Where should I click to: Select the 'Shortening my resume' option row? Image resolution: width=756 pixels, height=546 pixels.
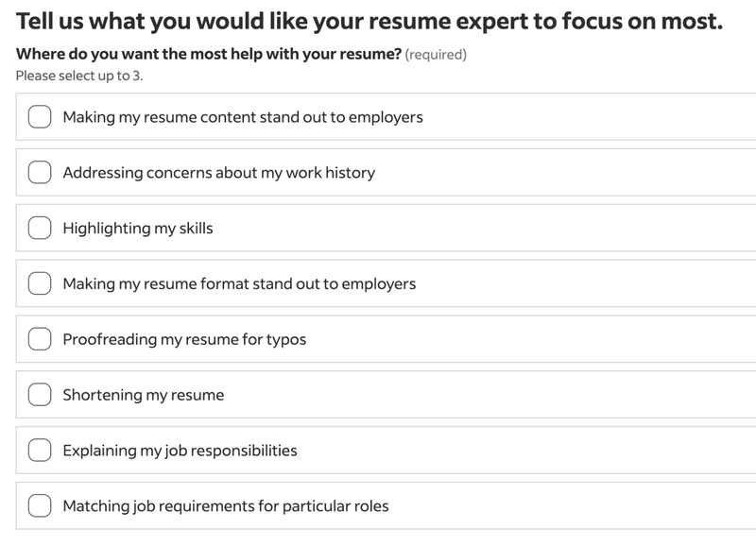click(378, 394)
